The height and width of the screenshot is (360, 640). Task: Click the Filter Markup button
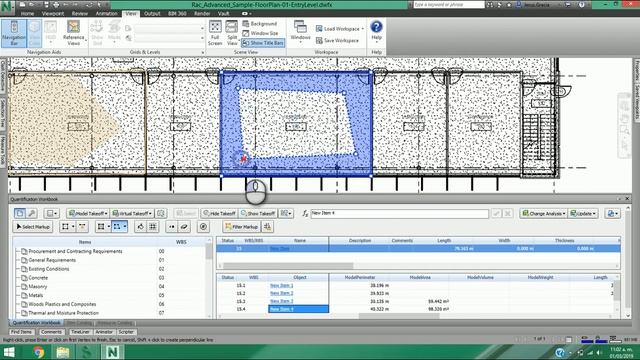(241, 227)
